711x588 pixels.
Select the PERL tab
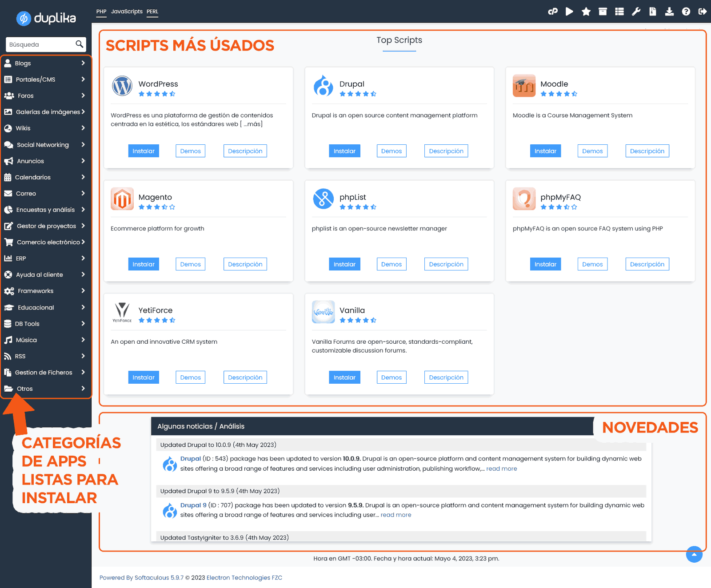152,12
